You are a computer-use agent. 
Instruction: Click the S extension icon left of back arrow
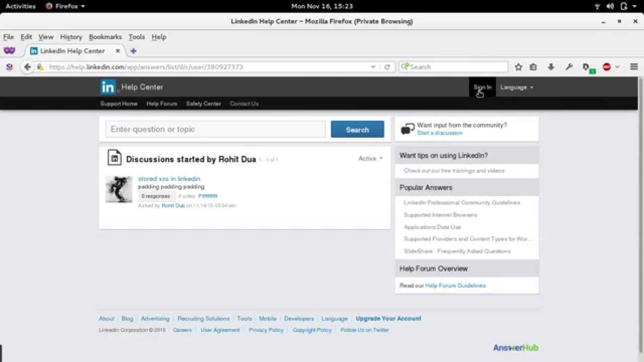point(9,67)
